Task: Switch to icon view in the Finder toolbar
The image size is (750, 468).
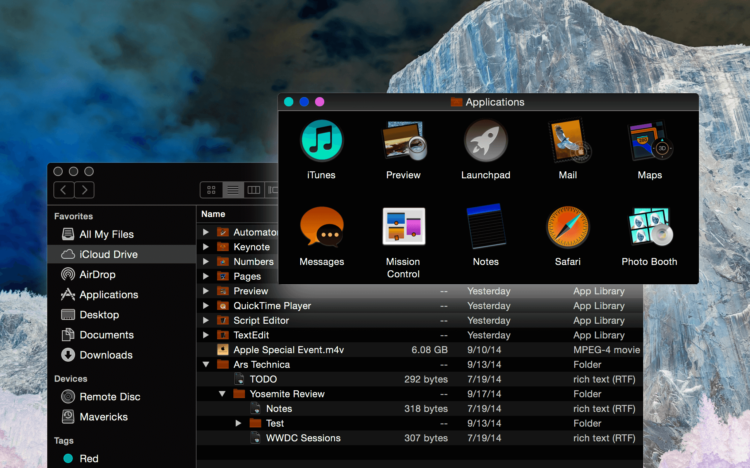Action: tap(211, 190)
